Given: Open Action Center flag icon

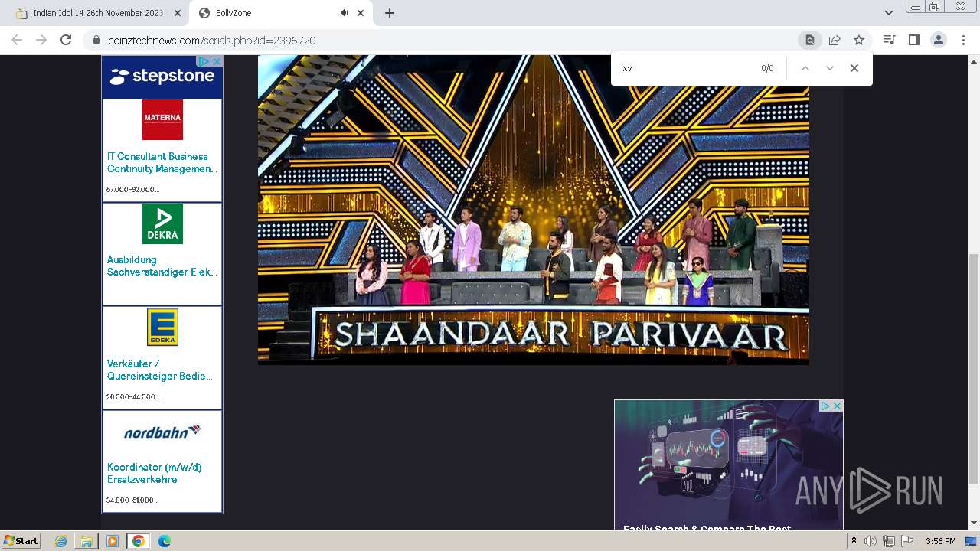Looking at the screenshot, I should point(907,541).
